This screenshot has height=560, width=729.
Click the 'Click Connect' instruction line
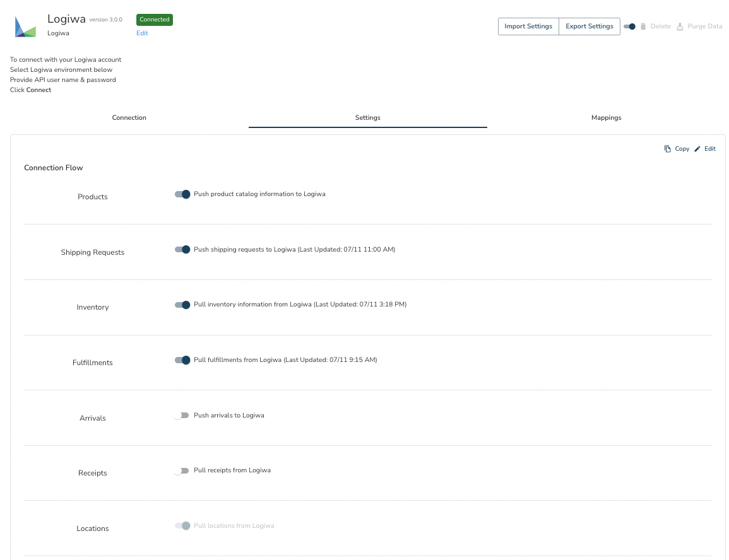pos(31,90)
